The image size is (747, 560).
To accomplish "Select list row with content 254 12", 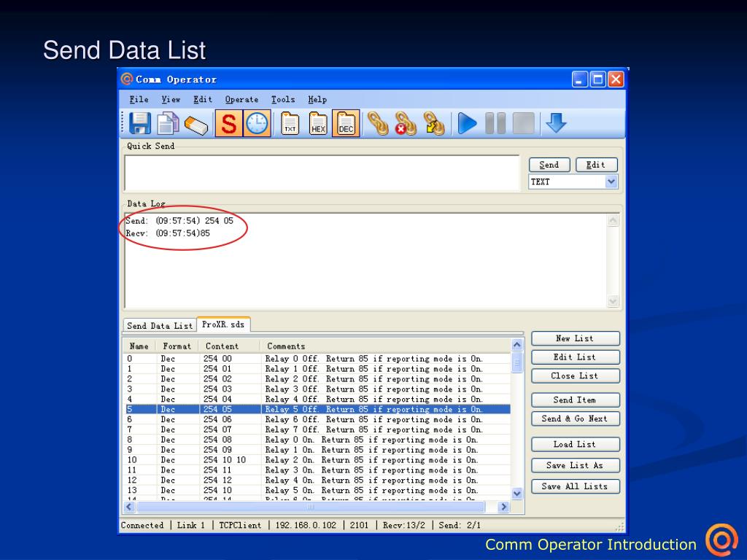I will click(317, 480).
